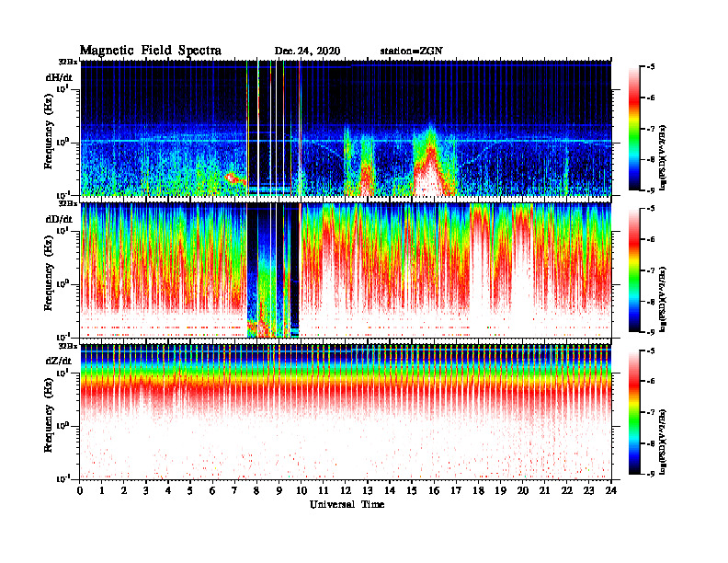Click the -9 label on dZ/dt color bar
The height and width of the screenshot is (563, 728).
651,474
